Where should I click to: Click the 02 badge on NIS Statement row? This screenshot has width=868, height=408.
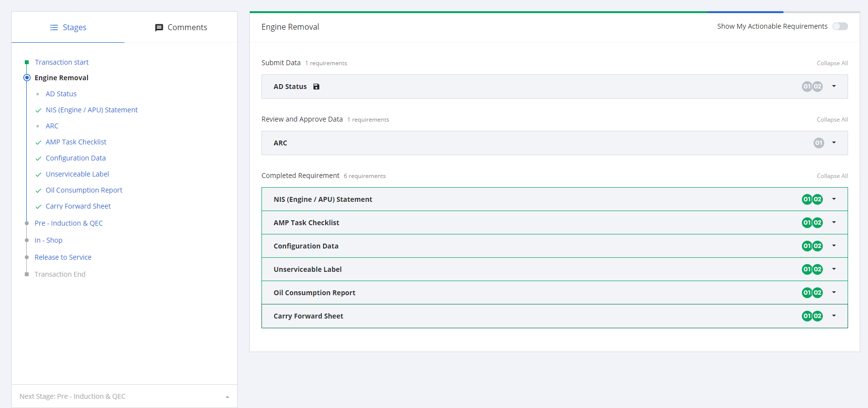817,199
